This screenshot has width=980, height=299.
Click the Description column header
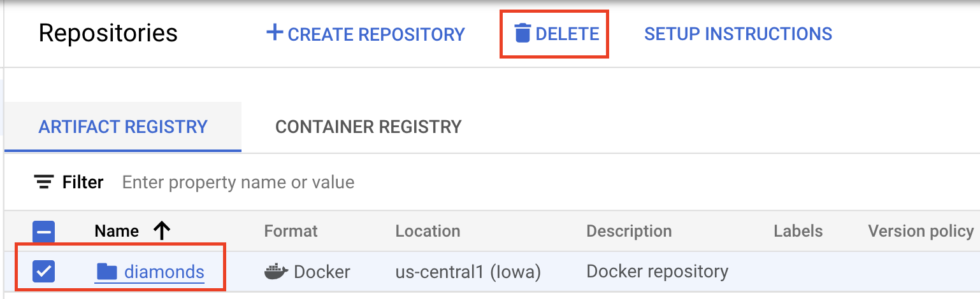pos(629,231)
